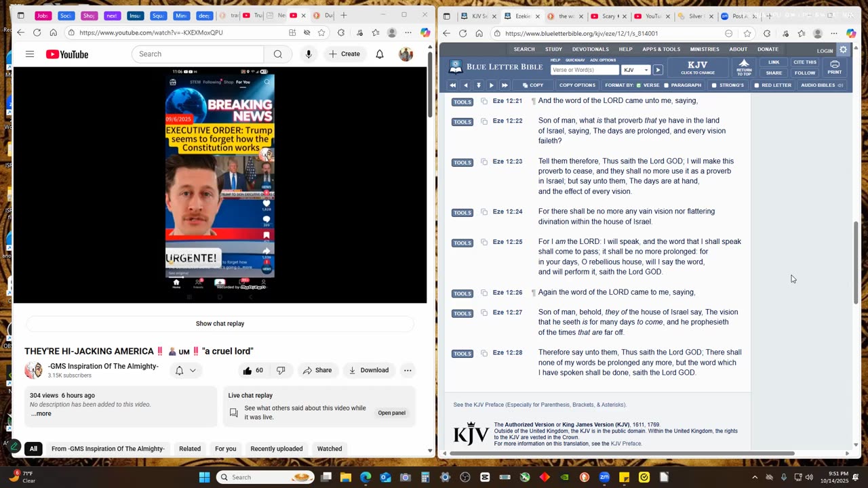Open Tools for Eze 12:28
Screen dimensions: 868x488
pyautogui.click(x=462, y=353)
